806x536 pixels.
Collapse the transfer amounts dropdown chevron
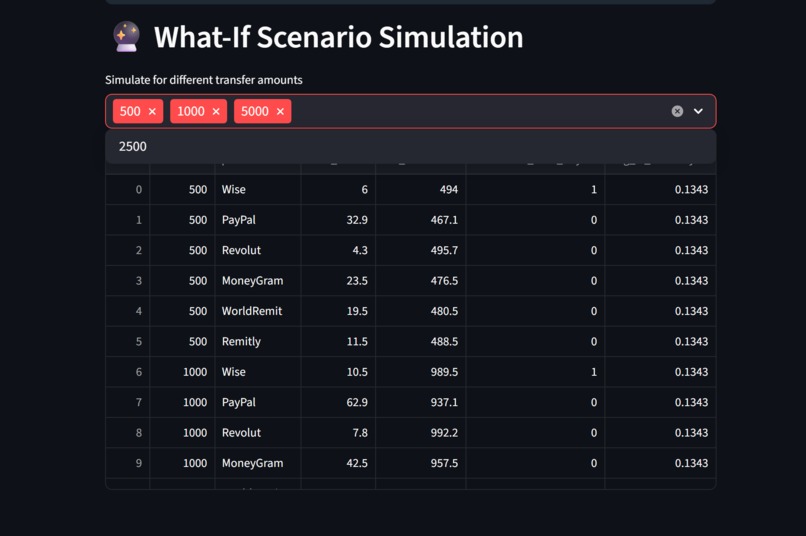click(698, 111)
